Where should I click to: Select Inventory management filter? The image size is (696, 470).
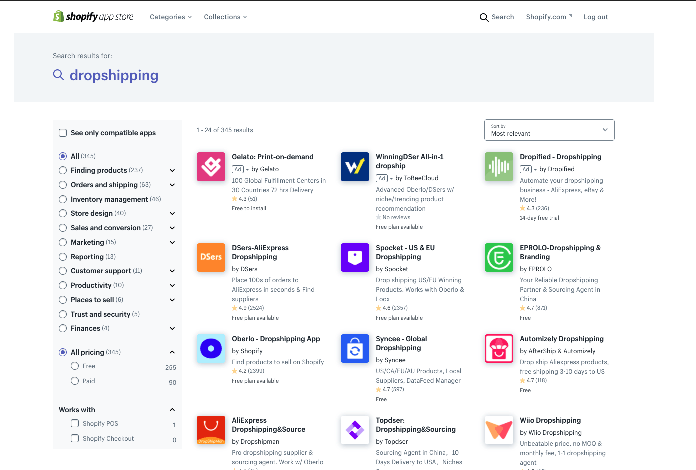[63, 199]
